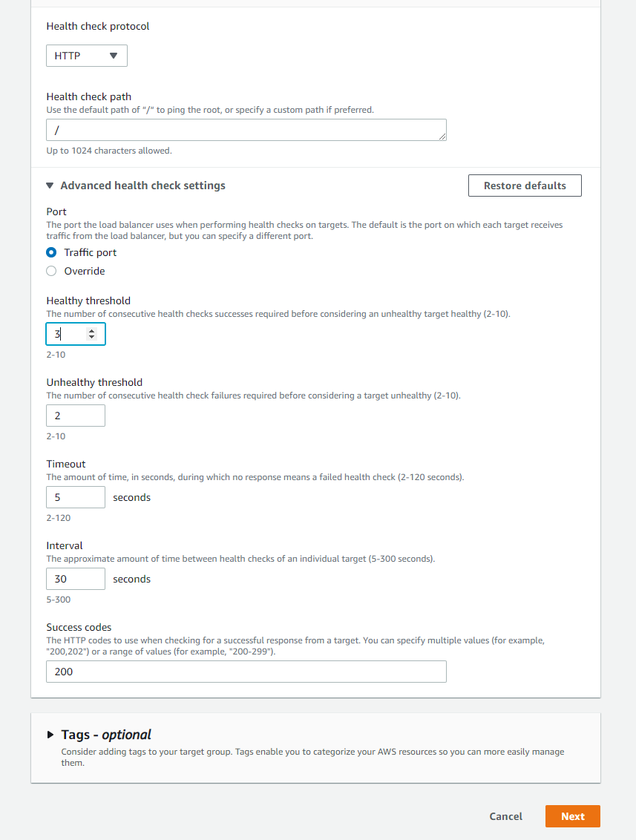Click the Interval seconds input field

point(76,579)
